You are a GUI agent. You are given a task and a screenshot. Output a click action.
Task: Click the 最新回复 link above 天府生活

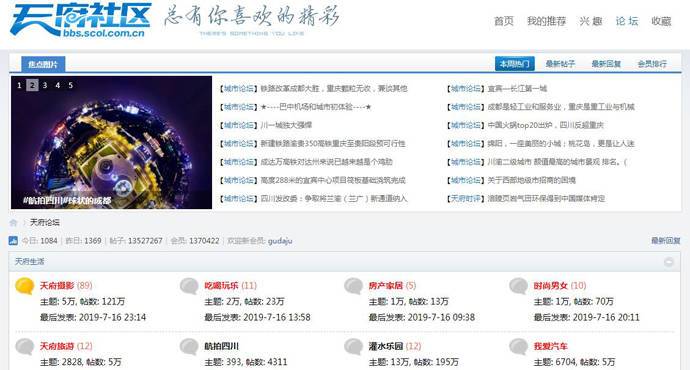665,241
